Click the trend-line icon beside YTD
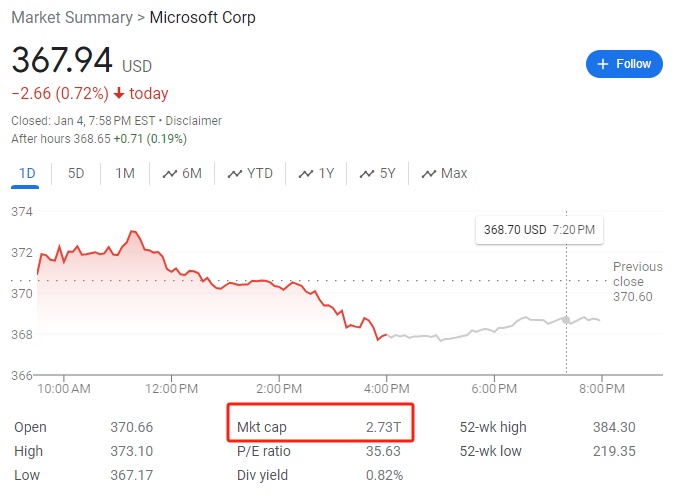The width and height of the screenshot is (685, 496). pyautogui.click(x=235, y=174)
